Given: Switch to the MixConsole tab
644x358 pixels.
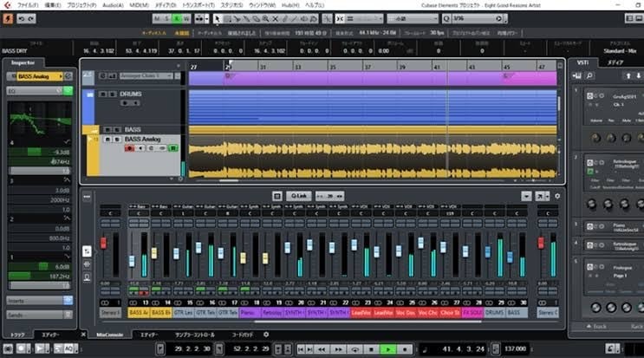Looking at the screenshot, I should click(110, 335).
